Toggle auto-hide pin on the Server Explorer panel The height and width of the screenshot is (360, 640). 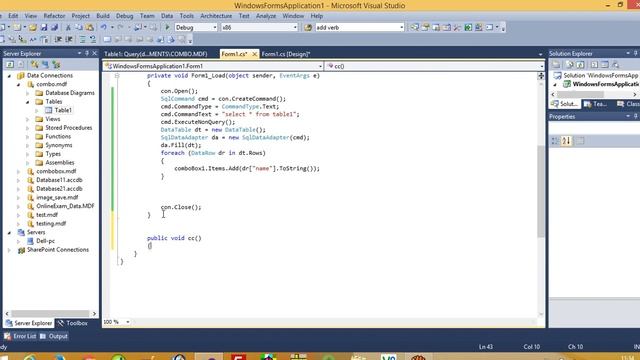pyautogui.click(x=87, y=53)
